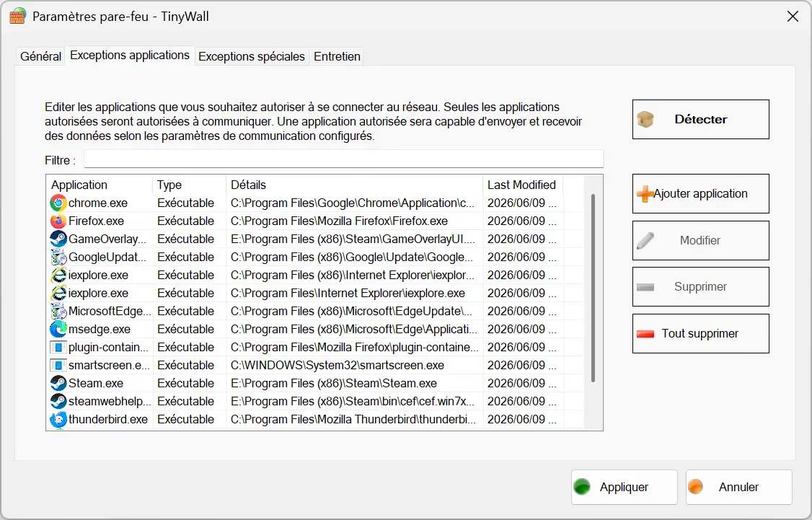
Task: Sort by the Last Modified column header
Action: [523, 185]
